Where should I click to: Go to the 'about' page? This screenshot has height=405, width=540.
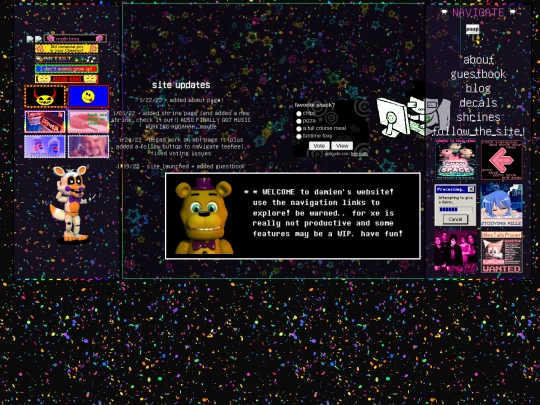pos(478,60)
